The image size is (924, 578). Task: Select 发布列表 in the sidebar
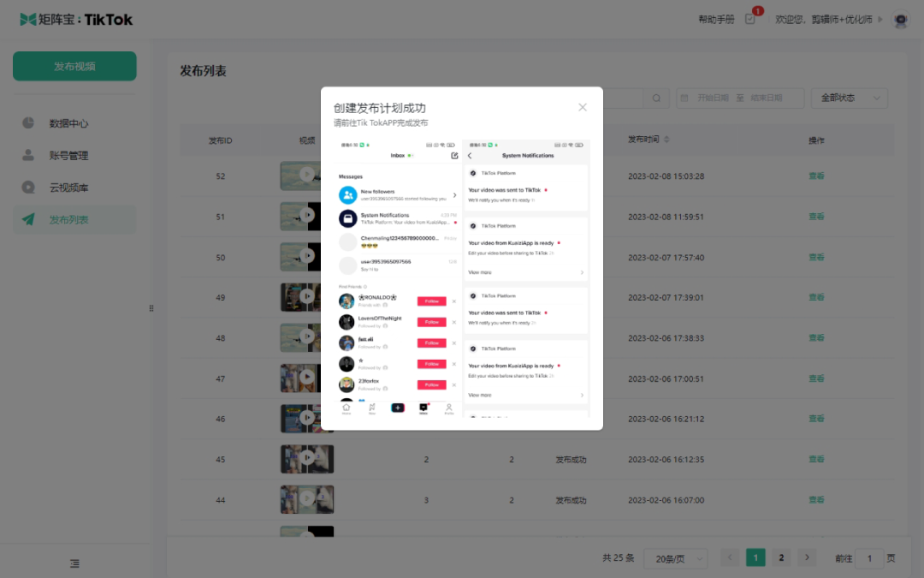[74, 219]
